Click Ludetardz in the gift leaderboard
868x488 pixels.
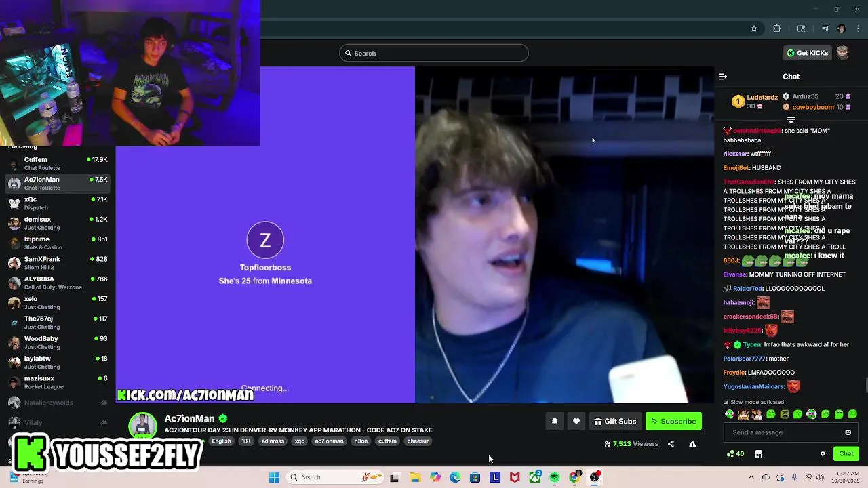762,97
